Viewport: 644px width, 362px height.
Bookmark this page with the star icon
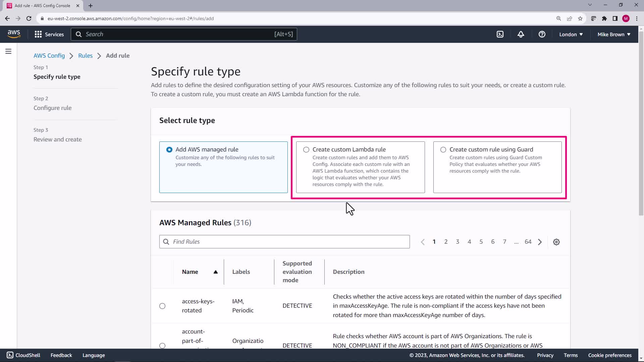(580, 18)
